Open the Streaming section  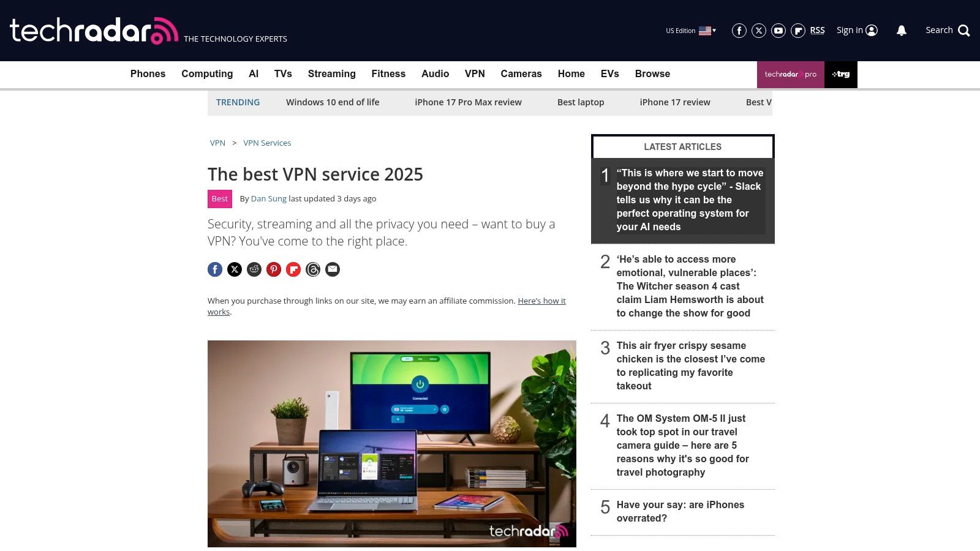(331, 74)
